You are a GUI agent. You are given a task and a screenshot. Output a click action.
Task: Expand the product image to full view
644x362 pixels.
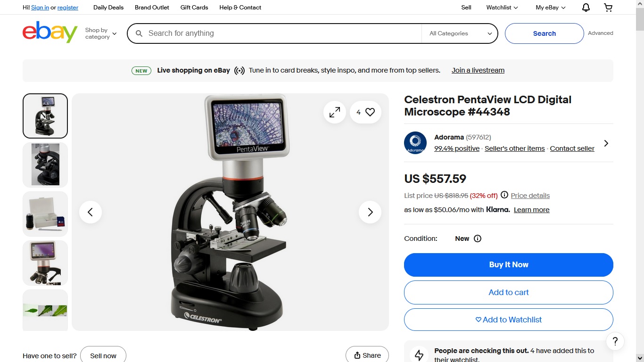click(335, 112)
